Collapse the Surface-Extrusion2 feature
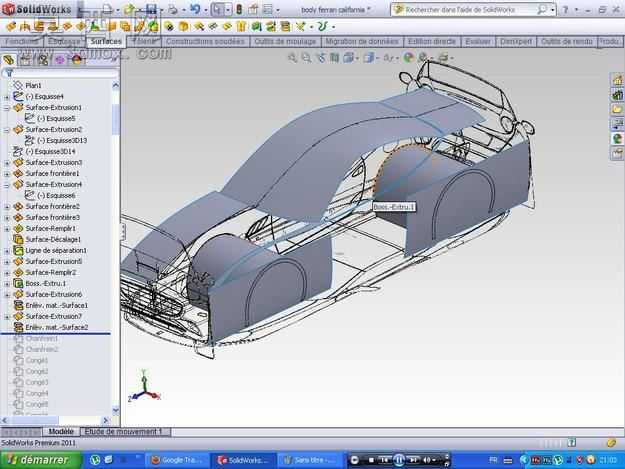Image resolution: width=625 pixels, height=469 pixels. click(6, 130)
